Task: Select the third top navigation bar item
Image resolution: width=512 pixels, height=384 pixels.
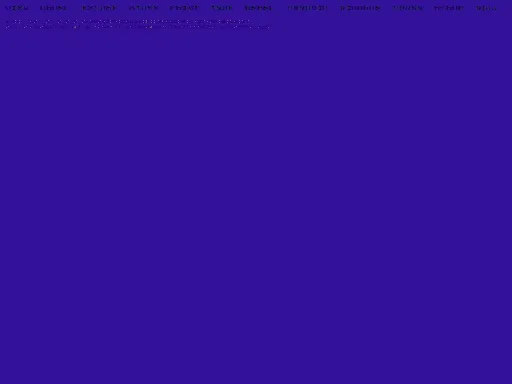Action: pos(99,8)
